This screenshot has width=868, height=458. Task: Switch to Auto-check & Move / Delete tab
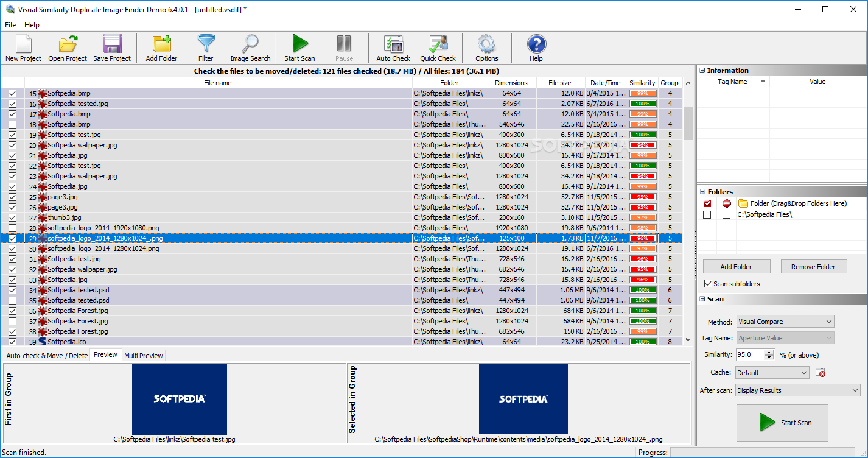point(47,356)
